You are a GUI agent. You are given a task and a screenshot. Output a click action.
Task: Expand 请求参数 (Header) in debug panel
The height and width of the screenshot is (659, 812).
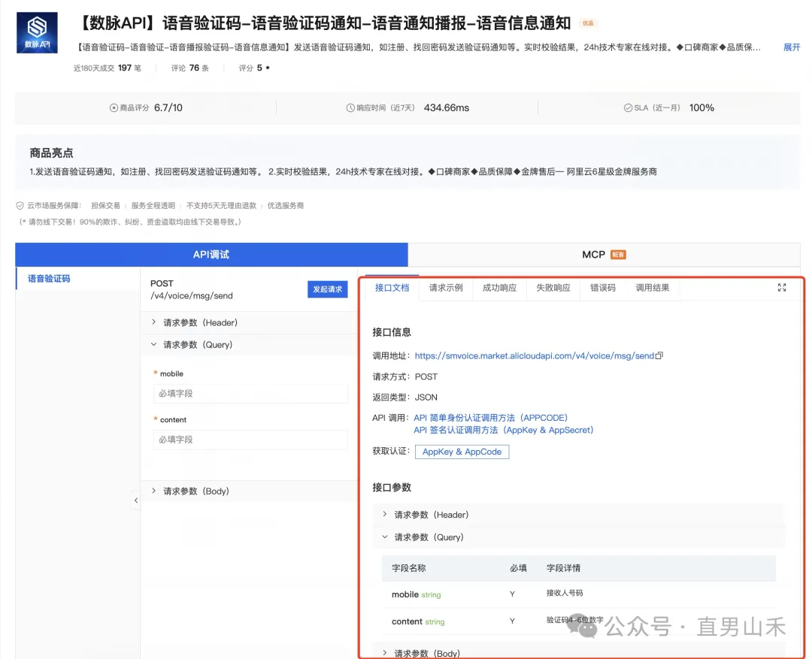click(249, 322)
